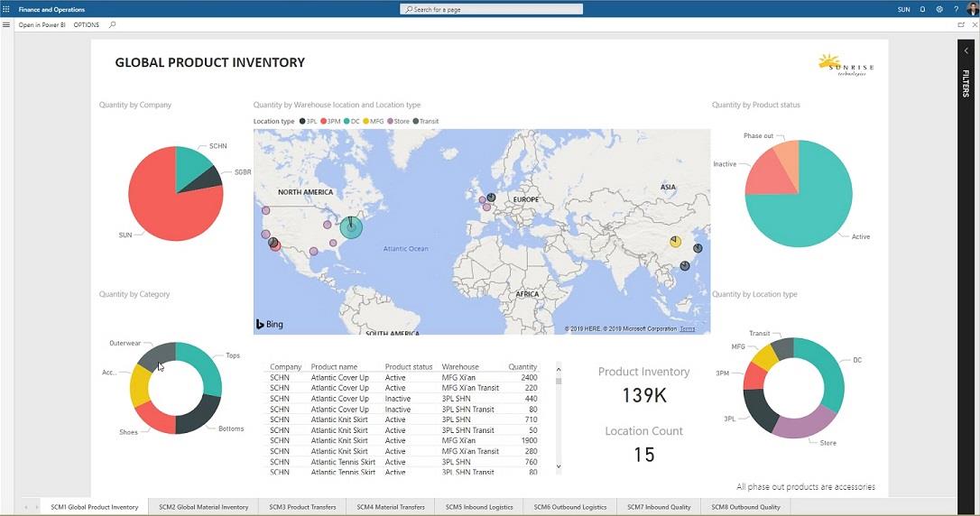Click the FILTERS pane label
980x516 pixels.
click(966, 83)
